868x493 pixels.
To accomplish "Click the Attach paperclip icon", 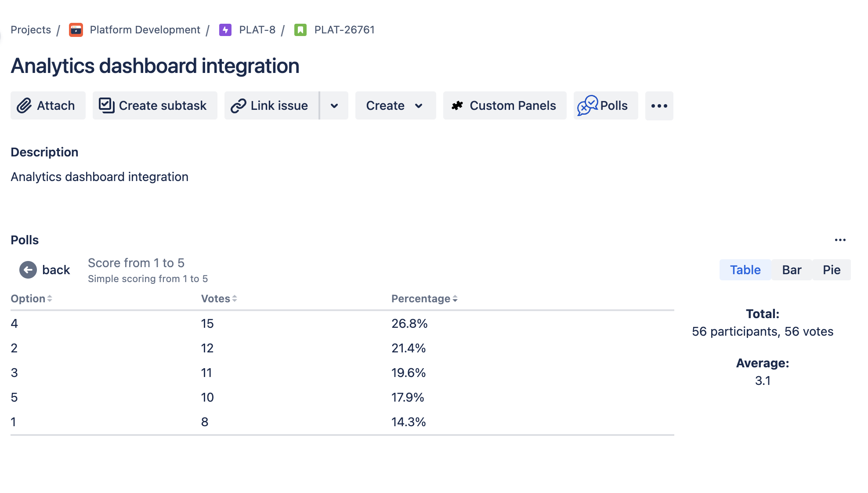I will pos(24,105).
